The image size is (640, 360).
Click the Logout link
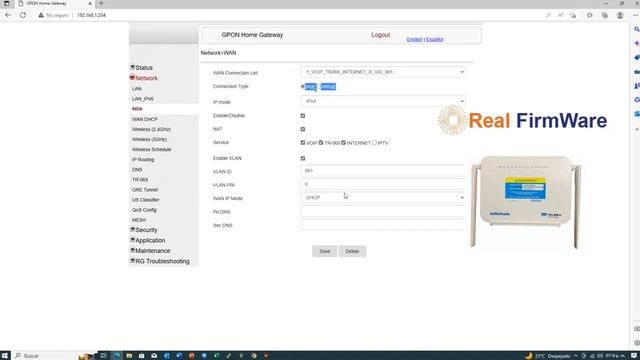(x=380, y=35)
